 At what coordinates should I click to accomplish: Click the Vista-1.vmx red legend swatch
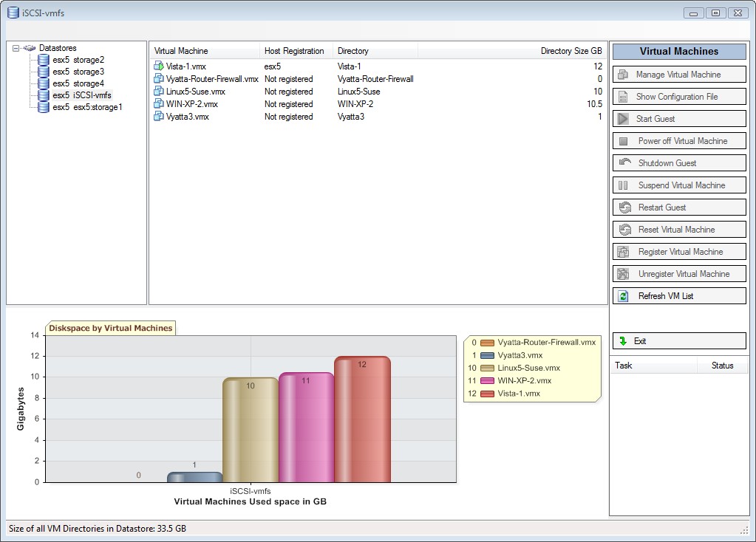pos(487,394)
